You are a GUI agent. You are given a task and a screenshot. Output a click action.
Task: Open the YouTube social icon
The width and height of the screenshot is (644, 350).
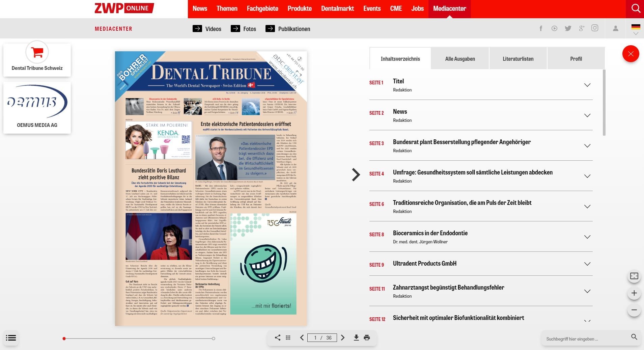tap(554, 28)
